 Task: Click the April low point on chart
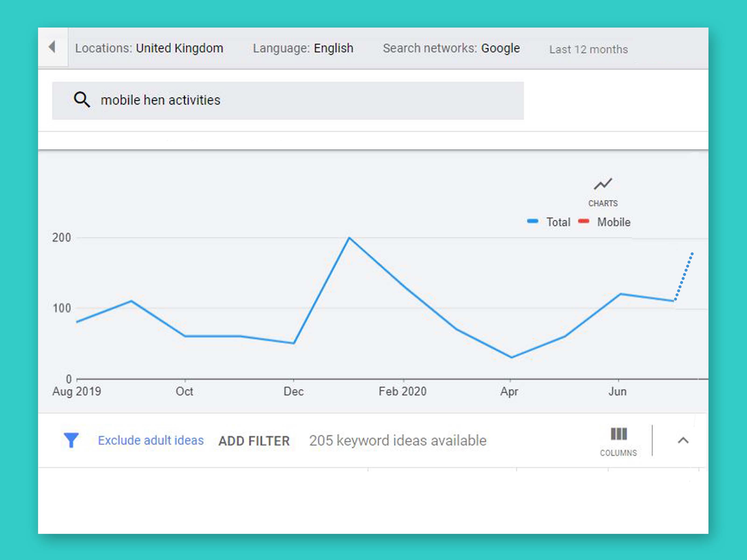[512, 357]
